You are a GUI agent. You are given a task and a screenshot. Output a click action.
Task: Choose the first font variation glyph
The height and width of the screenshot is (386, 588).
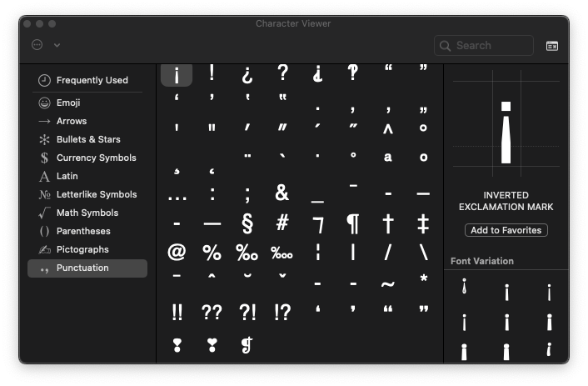coord(464,289)
